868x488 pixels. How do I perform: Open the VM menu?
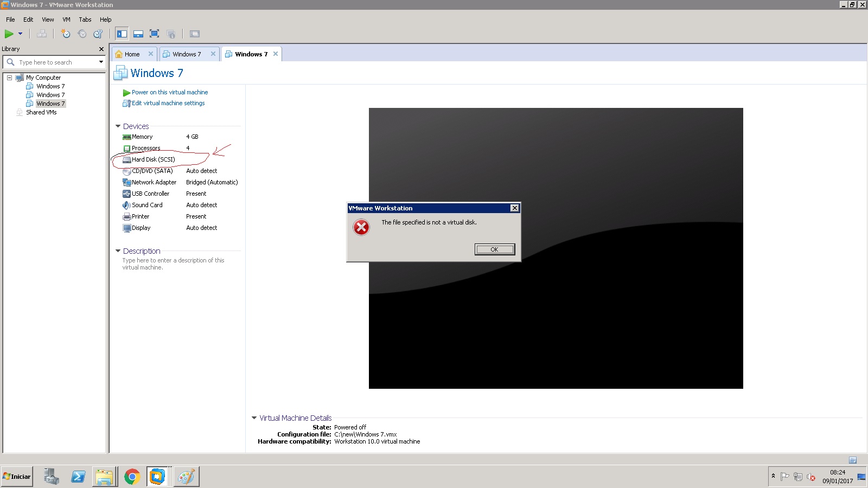66,20
